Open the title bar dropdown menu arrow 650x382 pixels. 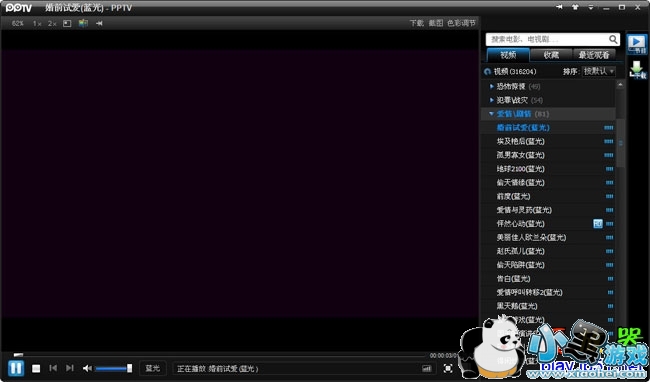click(x=591, y=7)
